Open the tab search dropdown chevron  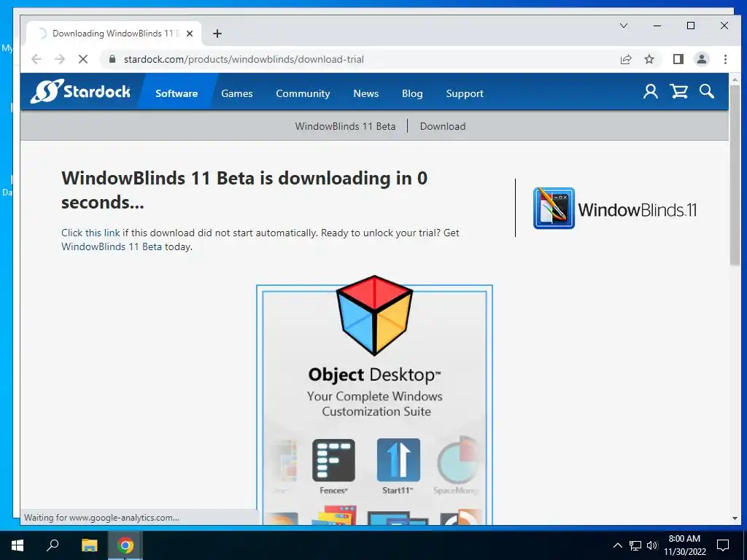click(624, 26)
